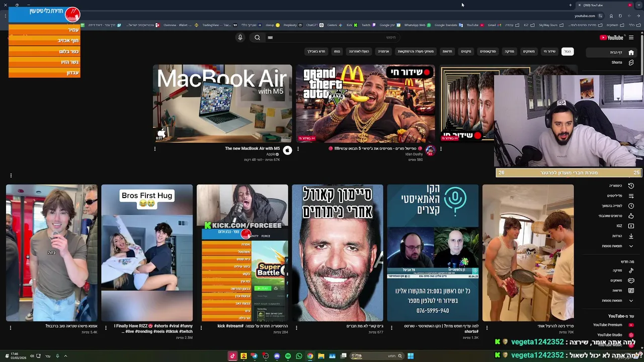This screenshot has height=362, width=644.
Task: Select the 'הועלו לאחרונה' (Recently uploaded) filter chip
Action: click(359, 51)
